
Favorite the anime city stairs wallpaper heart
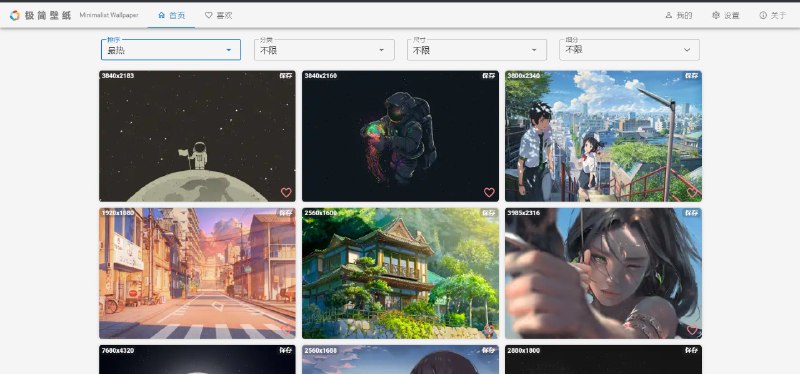[692, 192]
